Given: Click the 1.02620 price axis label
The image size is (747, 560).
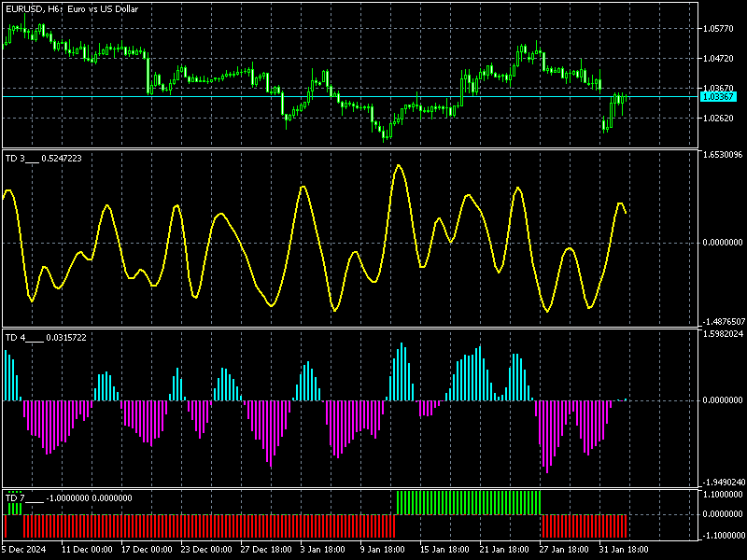Looking at the screenshot, I should [718, 119].
